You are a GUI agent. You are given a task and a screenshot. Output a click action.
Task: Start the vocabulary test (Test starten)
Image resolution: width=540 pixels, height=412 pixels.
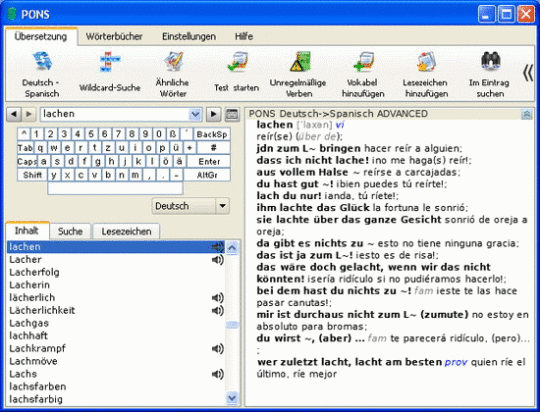point(237,62)
